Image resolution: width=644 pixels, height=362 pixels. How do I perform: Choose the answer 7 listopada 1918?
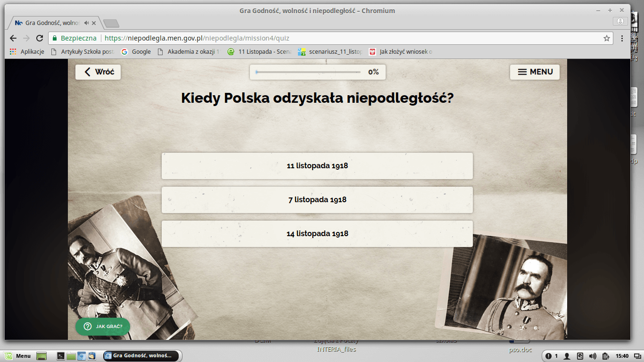[317, 200]
